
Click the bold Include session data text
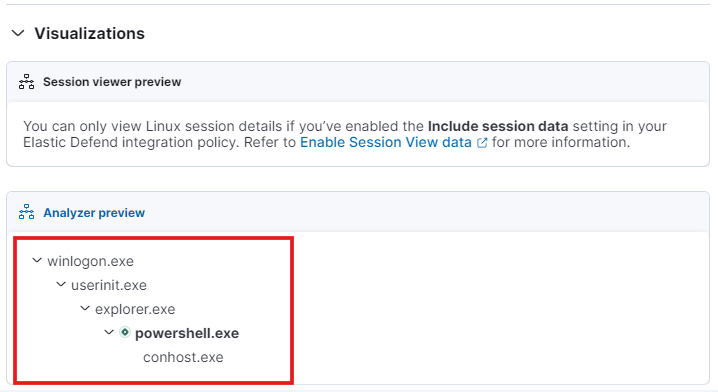click(x=498, y=126)
